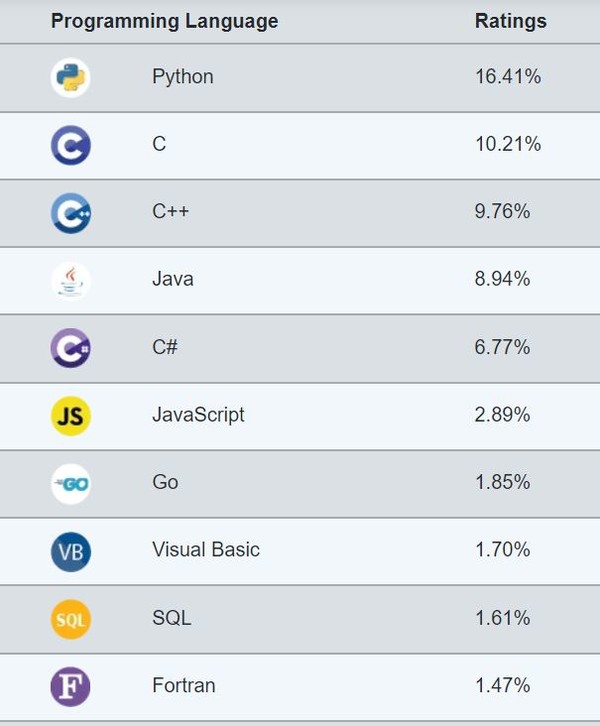Click the Go gopher logo icon

[71, 483]
